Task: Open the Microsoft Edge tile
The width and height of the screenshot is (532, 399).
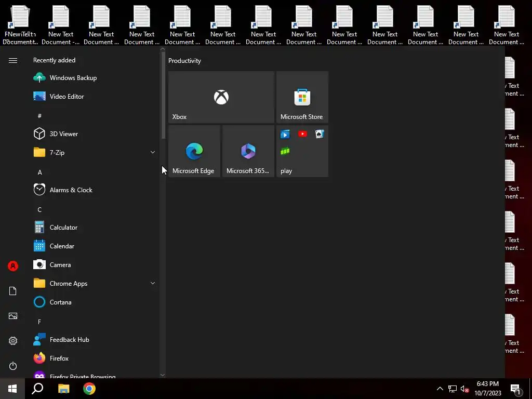Action: [194, 151]
